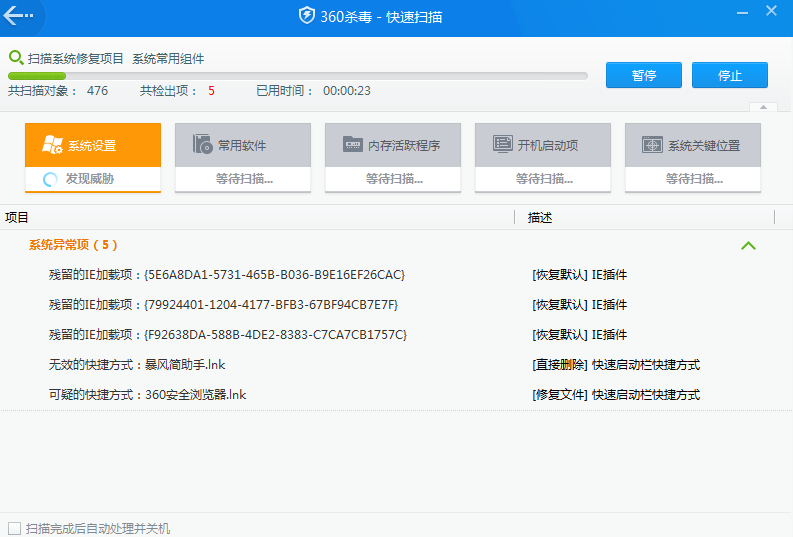Click the magnifier scan status icon
The height and width of the screenshot is (537, 793).
[x=16, y=58]
